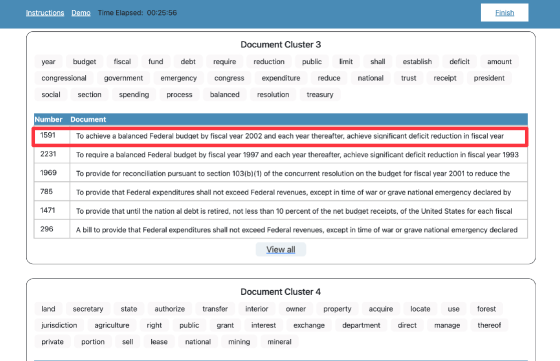This screenshot has width=560, height=361.
Task: Open the Instructions link
Action: pos(45,13)
